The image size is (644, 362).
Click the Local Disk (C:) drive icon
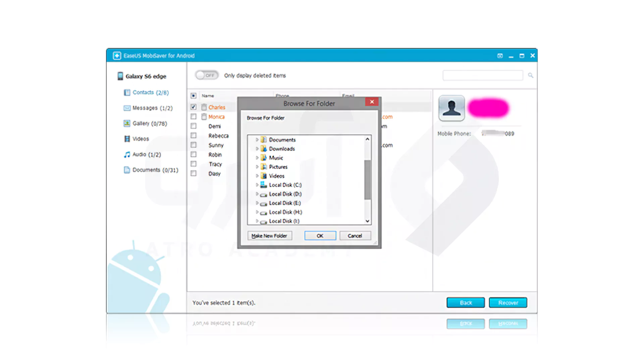click(264, 185)
